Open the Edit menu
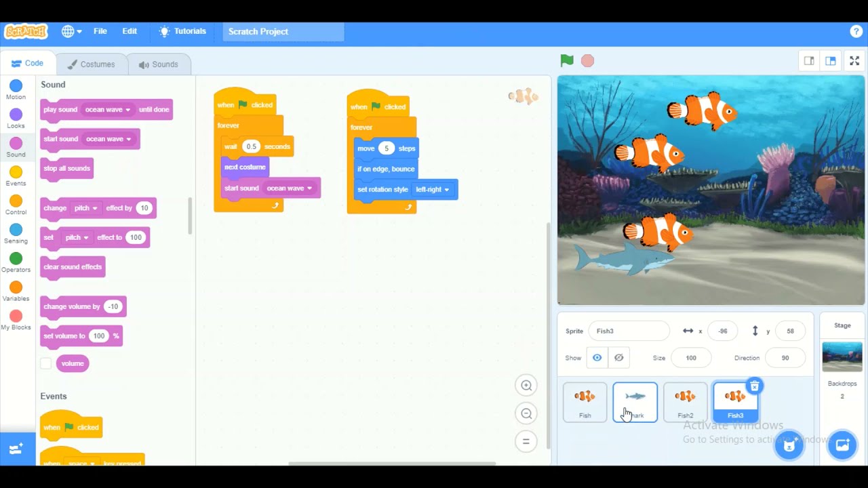Image resolution: width=868 pixels, height=488 pixels. coord(130,31)
